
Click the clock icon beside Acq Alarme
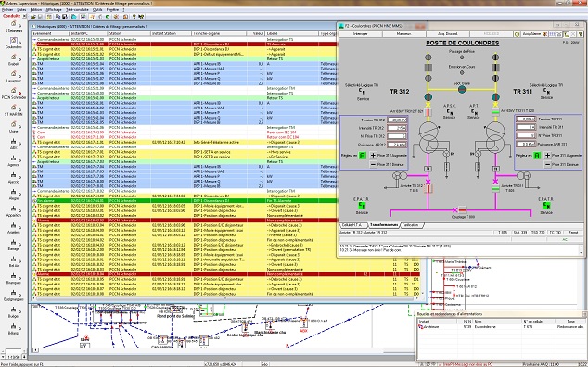[518, 33]
